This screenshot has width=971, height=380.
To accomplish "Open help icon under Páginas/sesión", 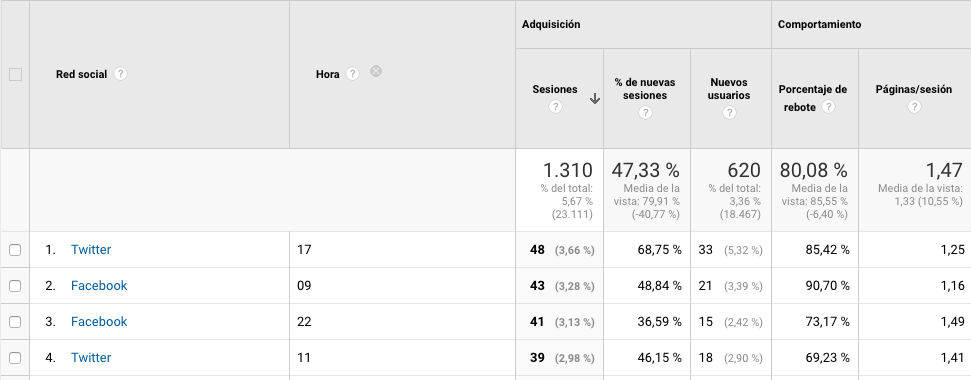I will (x=914, y=106).
